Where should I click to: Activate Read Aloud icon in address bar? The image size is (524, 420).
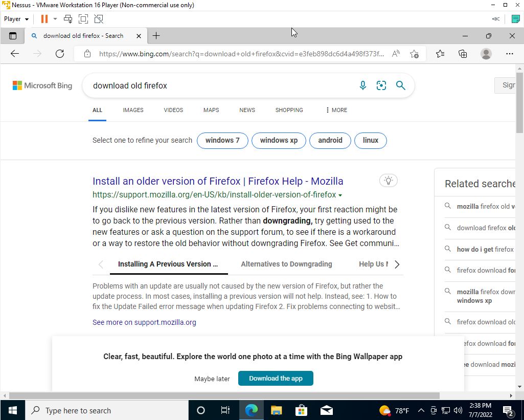pos(396,54)
